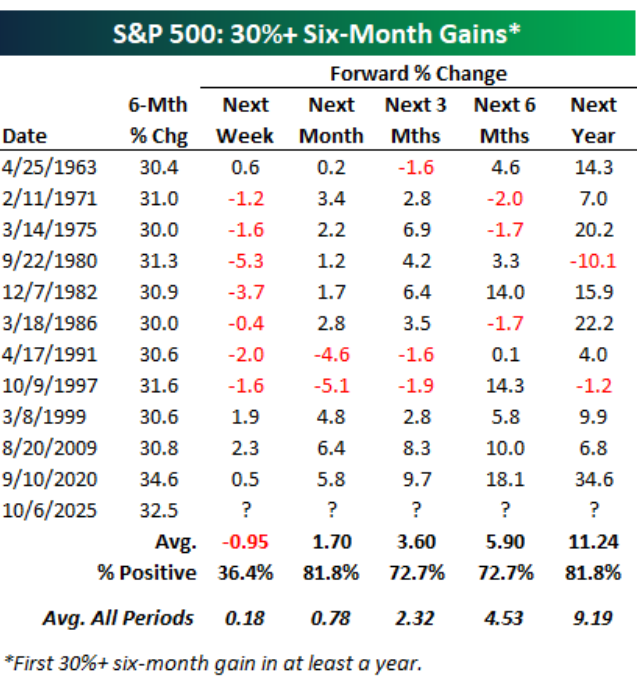Click the Next 3 Mths column header

click(418, 120)
